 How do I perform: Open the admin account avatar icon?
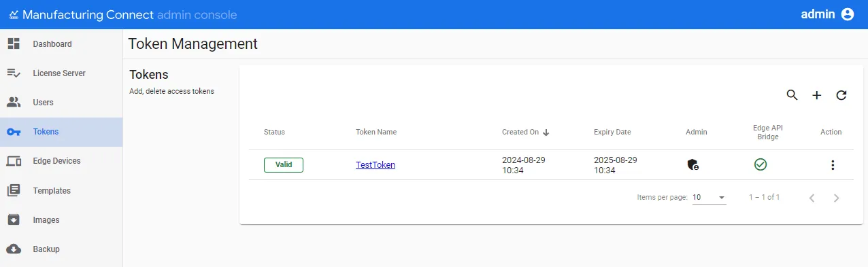pyautogui.click(x=847, y=14)
